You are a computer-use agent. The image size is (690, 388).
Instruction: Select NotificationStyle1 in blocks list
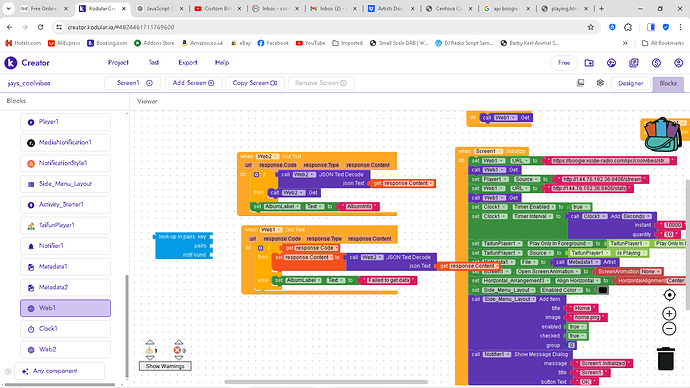(x=65, y=163)
